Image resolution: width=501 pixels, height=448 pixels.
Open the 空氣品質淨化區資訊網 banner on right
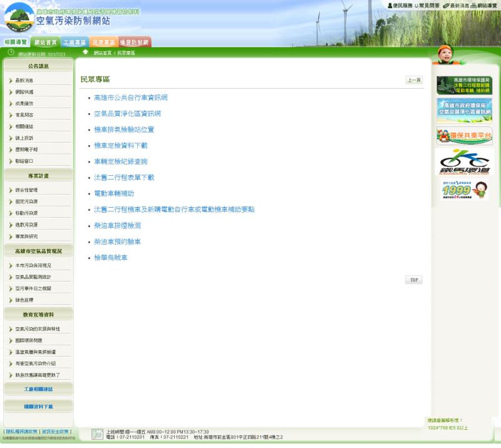click(x=464, y=111)
